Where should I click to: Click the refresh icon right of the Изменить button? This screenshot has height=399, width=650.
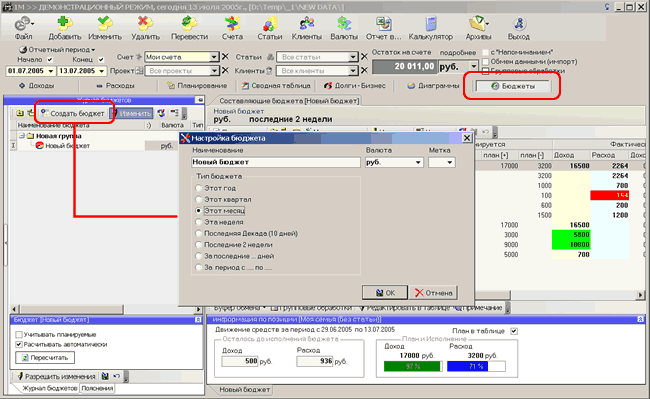pyautogui.click(x=161, y=113)
